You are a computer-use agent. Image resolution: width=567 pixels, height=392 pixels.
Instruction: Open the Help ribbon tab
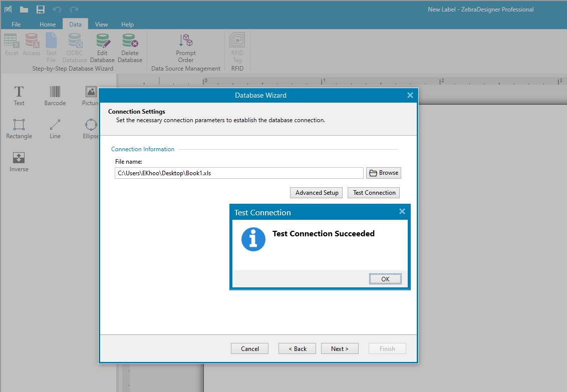pos(127,24)
